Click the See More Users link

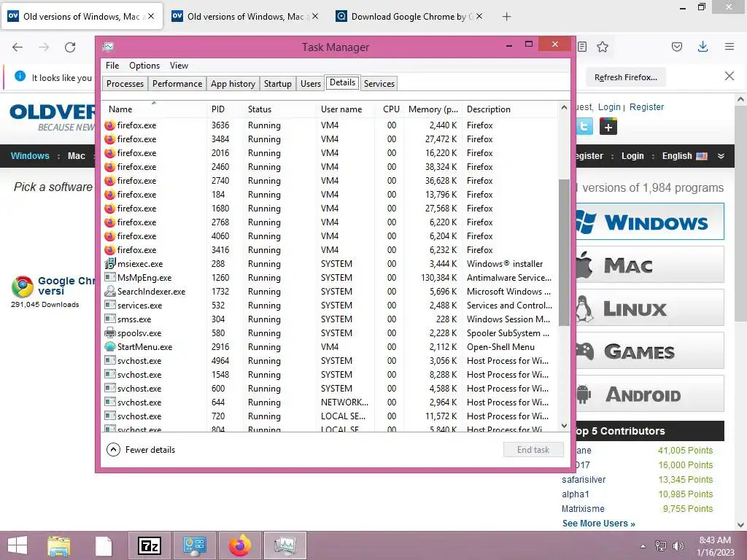pyautogui.click(x=598, y=524)
